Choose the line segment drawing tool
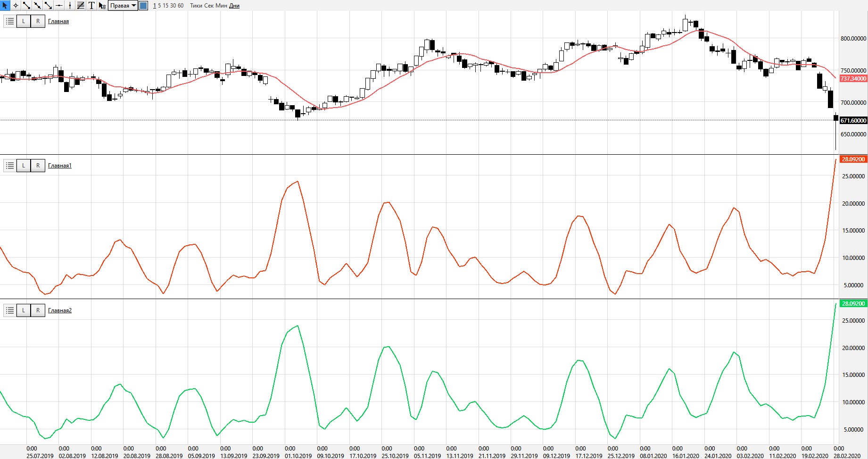The image size is (868, 459). (26, 6)
